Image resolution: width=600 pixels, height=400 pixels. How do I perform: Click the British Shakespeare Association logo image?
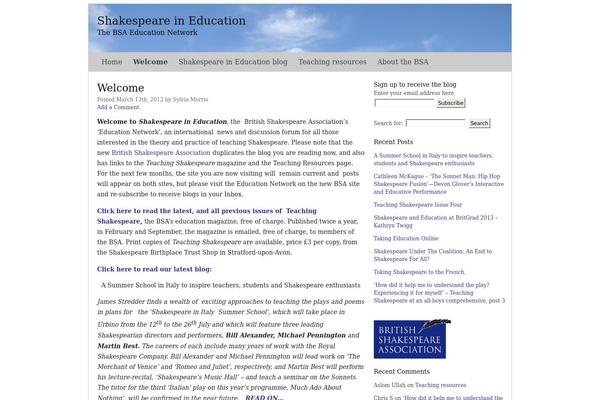[x=412, y=339]
